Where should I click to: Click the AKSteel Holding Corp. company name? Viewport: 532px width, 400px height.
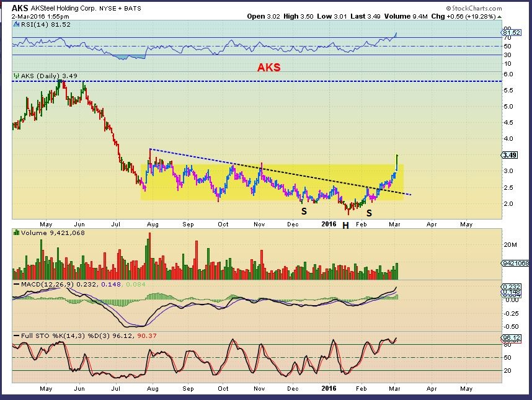click(x=63, y=8)
